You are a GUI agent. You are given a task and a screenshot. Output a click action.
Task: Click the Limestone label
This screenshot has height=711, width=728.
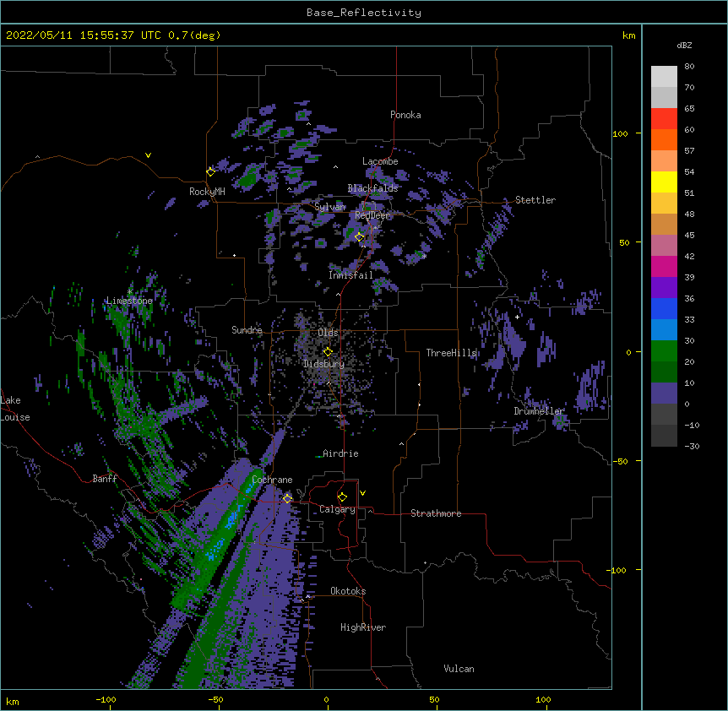[129, 301]
